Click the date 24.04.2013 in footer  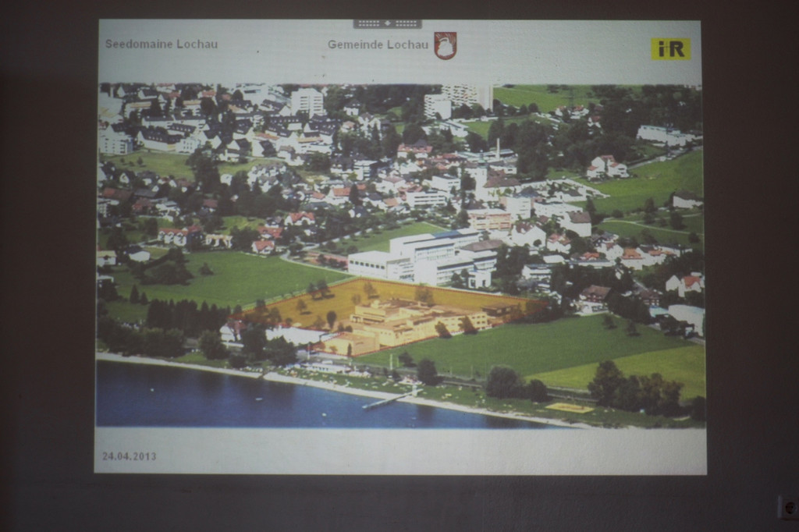[129, 456]
